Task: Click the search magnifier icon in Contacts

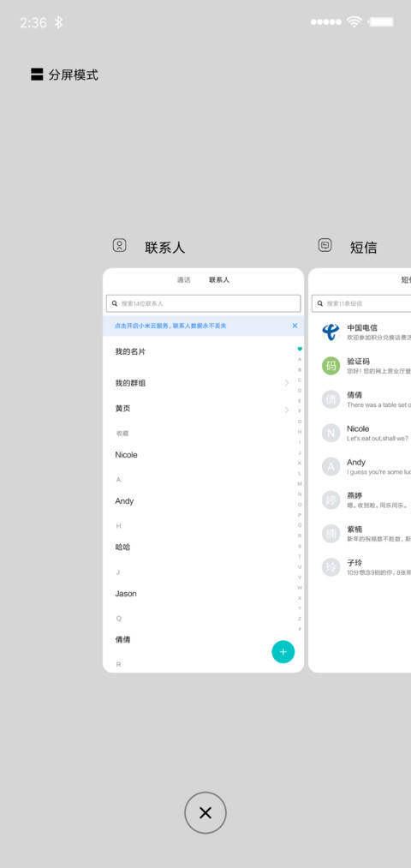Action: tap(115, 303)
